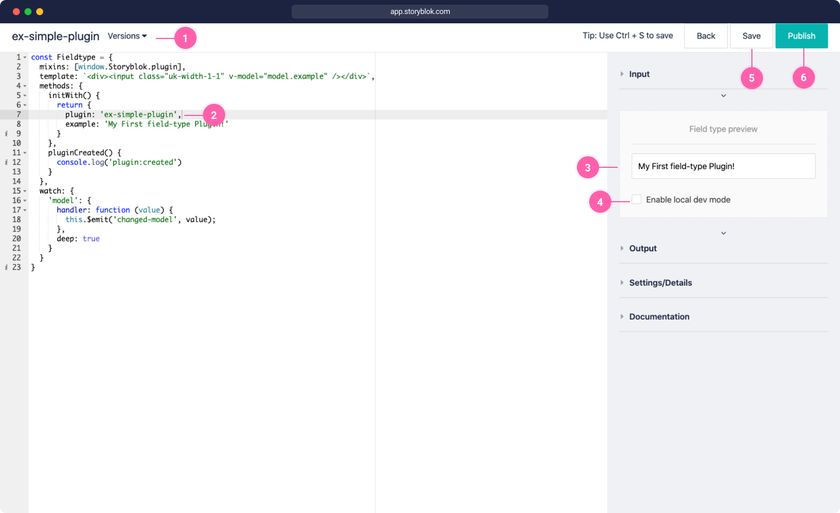Click 'window.Storyblok.plugin' in mixins line
The image size is (840, 513).
pyautogui.click(x=128, y=66)
